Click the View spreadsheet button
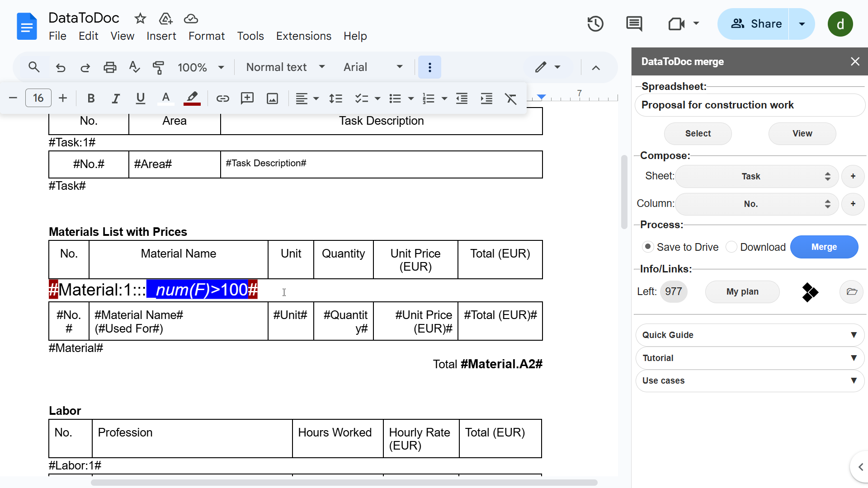This screenshot has width=868, height=488. (802, 133)
